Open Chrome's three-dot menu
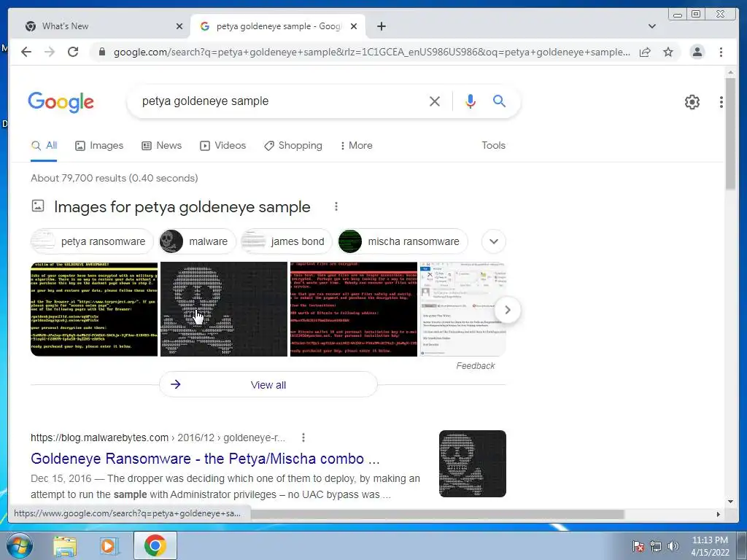The image size is (747, 560). (x=721, y=52)
